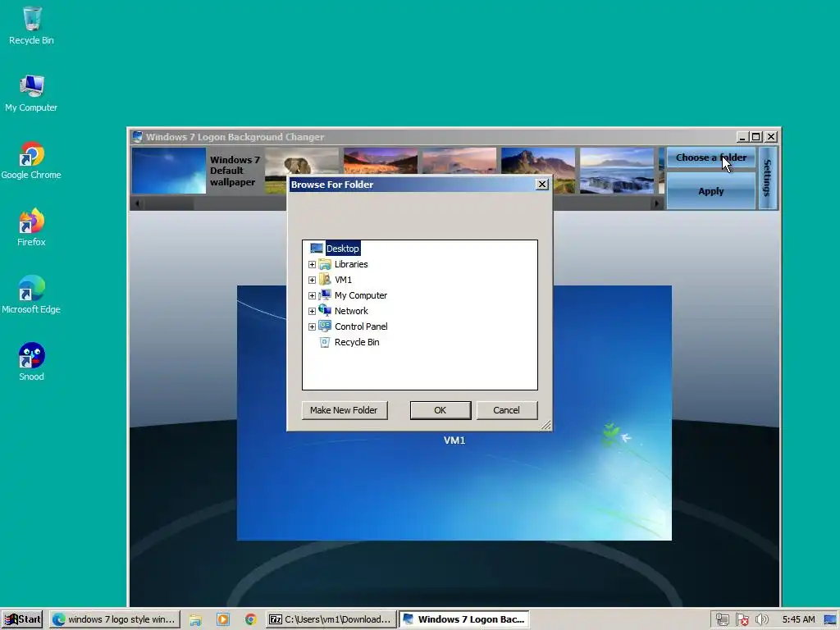Click the Libraries folder icon in tree
The image size is (840, 630).
pyautogui.click(x=325, y=264)
